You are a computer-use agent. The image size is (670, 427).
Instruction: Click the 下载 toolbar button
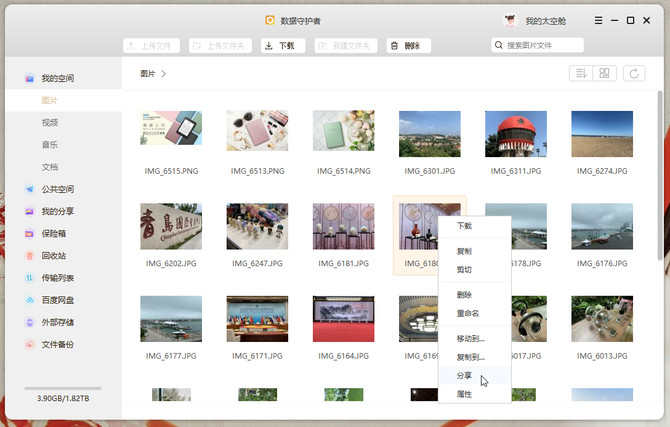point(283,46)
